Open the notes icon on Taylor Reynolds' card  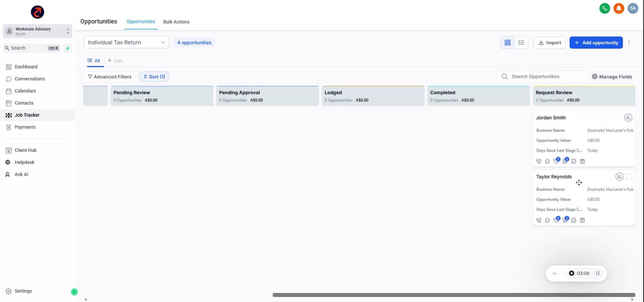point(566,220)
